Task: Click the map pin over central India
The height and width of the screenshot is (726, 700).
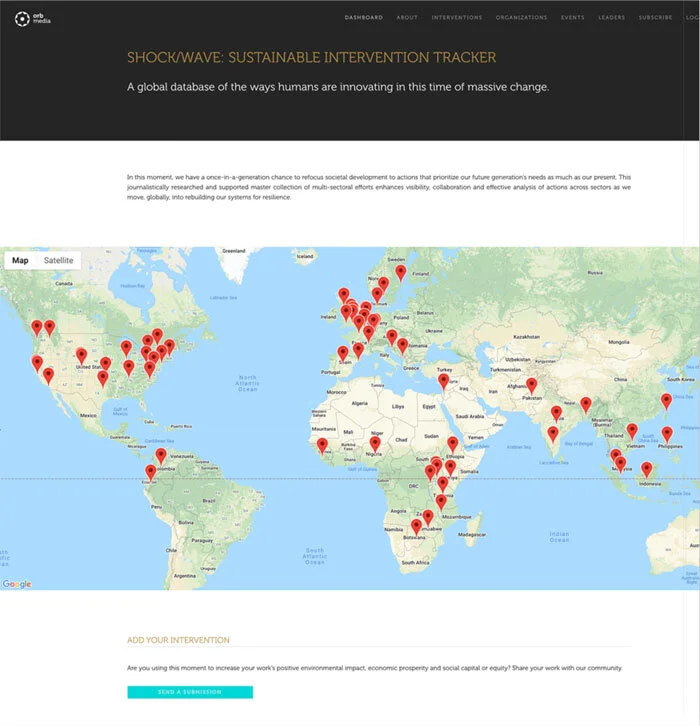Action: 556,414
